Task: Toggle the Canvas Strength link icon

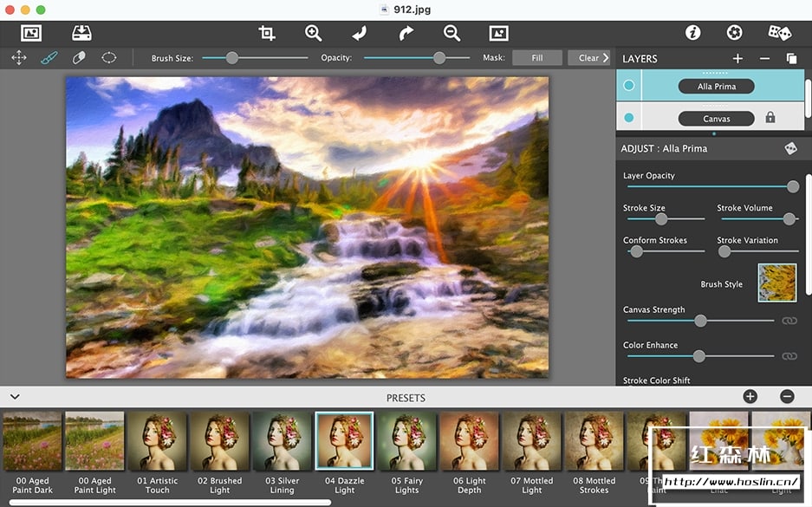Action: (x=789, y=321)
